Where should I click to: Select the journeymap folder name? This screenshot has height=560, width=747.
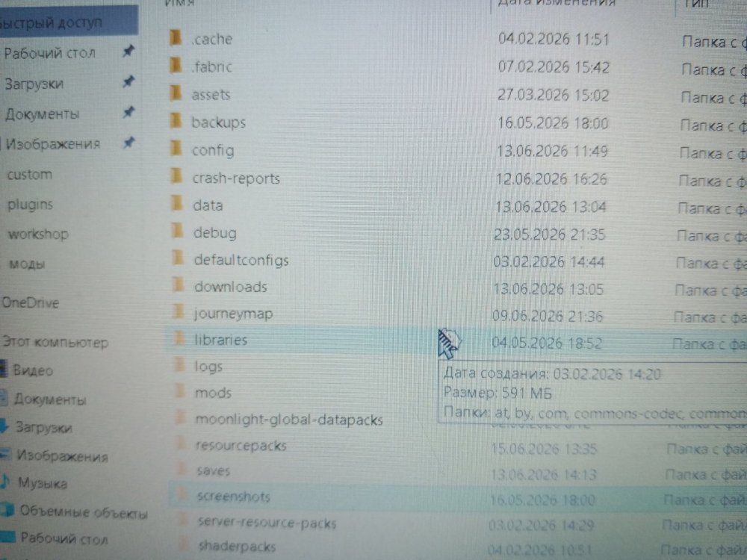[233, 314]
